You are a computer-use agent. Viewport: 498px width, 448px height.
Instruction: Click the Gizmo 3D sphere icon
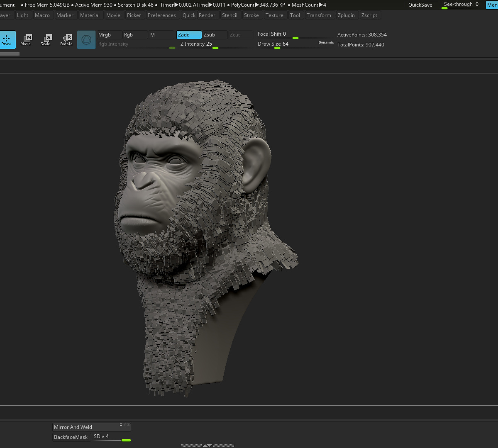[x=86, y=40]
